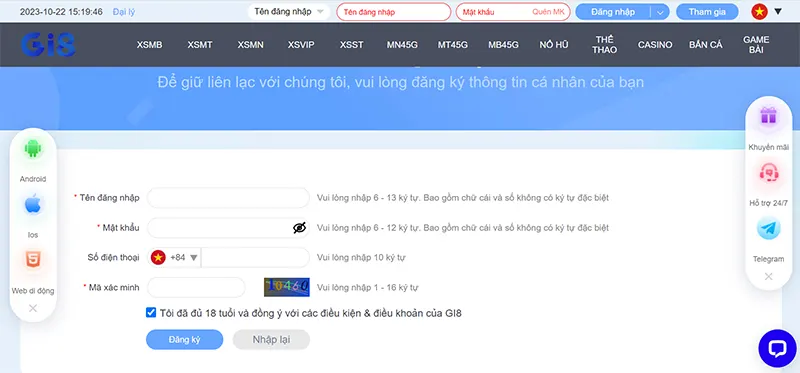
Task: Click the GI8 logo
Action: coord(48,45)
